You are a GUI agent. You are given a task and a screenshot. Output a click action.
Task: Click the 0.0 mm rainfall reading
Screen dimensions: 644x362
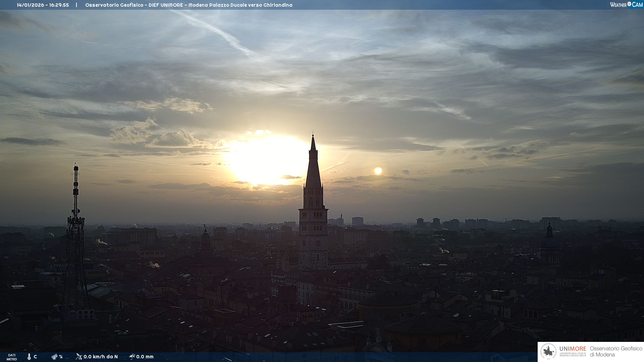145,357
